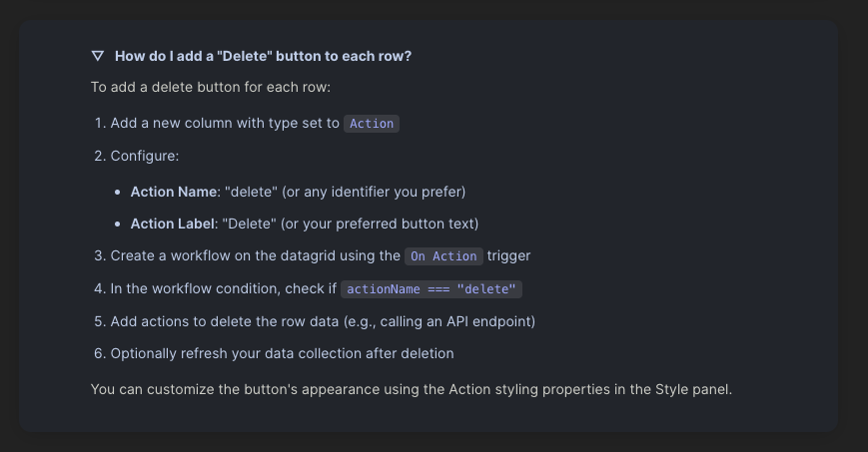Click the word "trigger" after On Action
This screenshot has height=452, width=868.
point(508,256)
